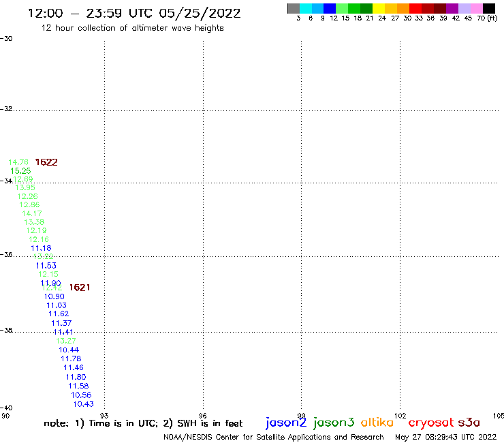Click the 12.86 wave height reading
The height and width of the screenshot is (443, 504).
coord(29,204)
